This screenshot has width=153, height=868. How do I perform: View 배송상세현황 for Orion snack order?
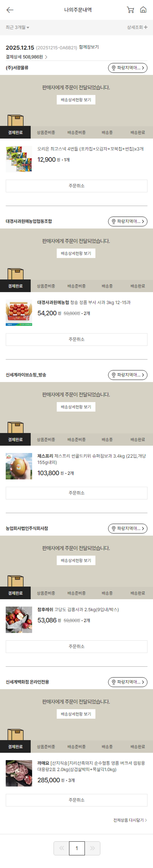point(76,100)
